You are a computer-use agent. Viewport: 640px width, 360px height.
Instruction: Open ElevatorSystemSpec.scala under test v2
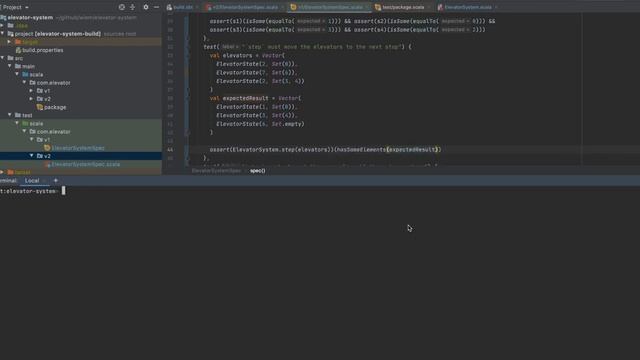[86, 164]
